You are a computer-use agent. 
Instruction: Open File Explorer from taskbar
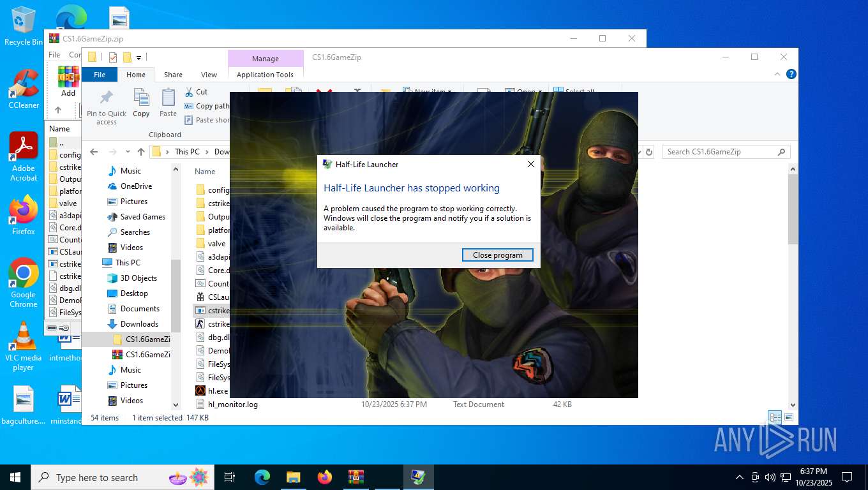[x=293, y=477]
